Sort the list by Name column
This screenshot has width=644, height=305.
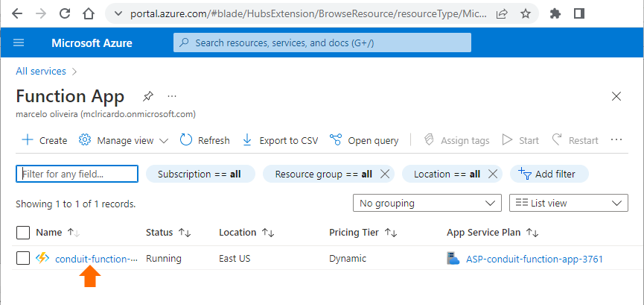click(x=58, y=233)
